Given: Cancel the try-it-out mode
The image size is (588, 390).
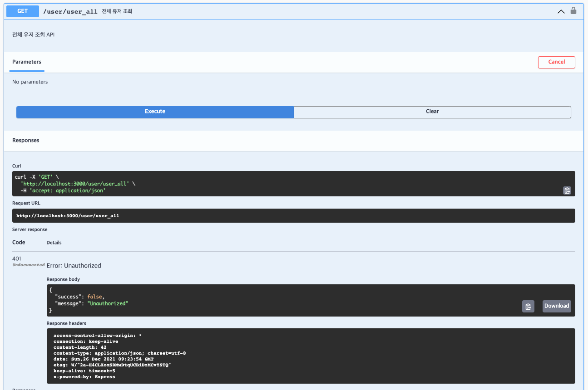Looking at the screenshot, I should pyautogui.click(x=557, y=62).
